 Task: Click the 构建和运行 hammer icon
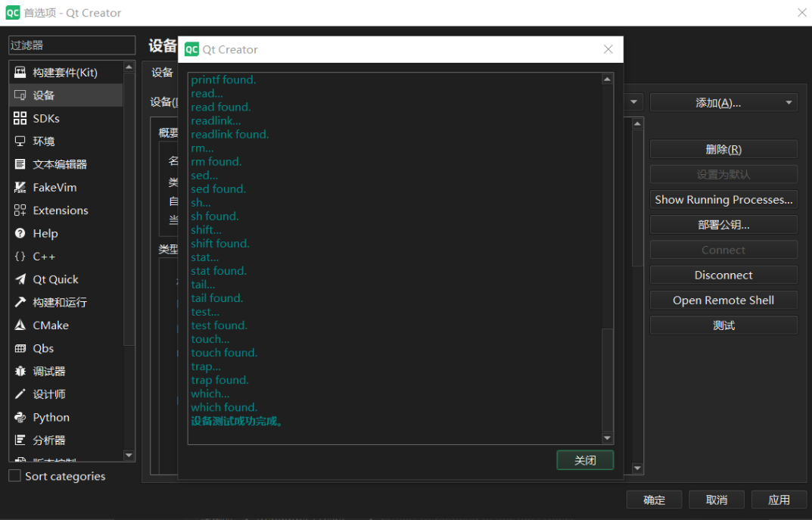click(x=20, y=302)
